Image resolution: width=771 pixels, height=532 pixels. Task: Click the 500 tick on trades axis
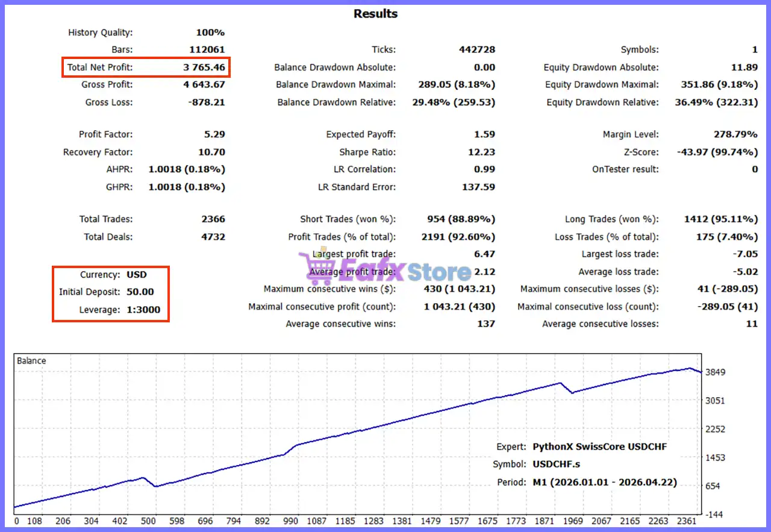pyautogui.click(x=149, y=521)
